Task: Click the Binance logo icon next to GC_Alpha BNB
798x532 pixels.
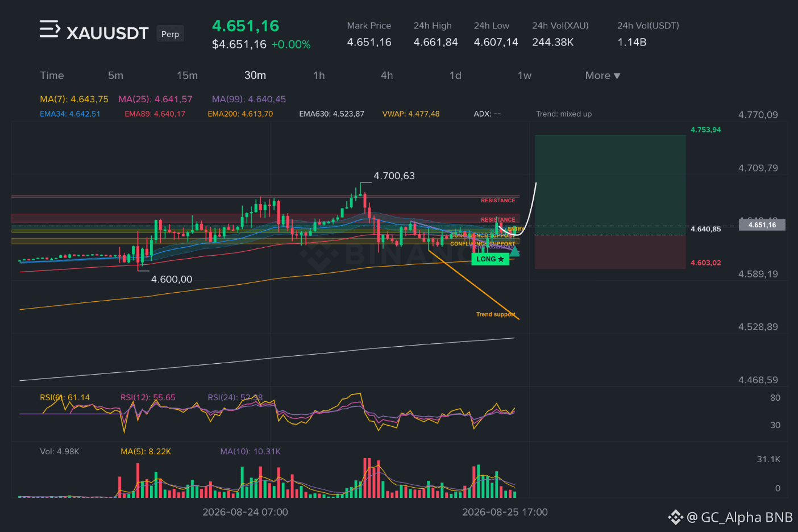Action: tap(675, 517)
